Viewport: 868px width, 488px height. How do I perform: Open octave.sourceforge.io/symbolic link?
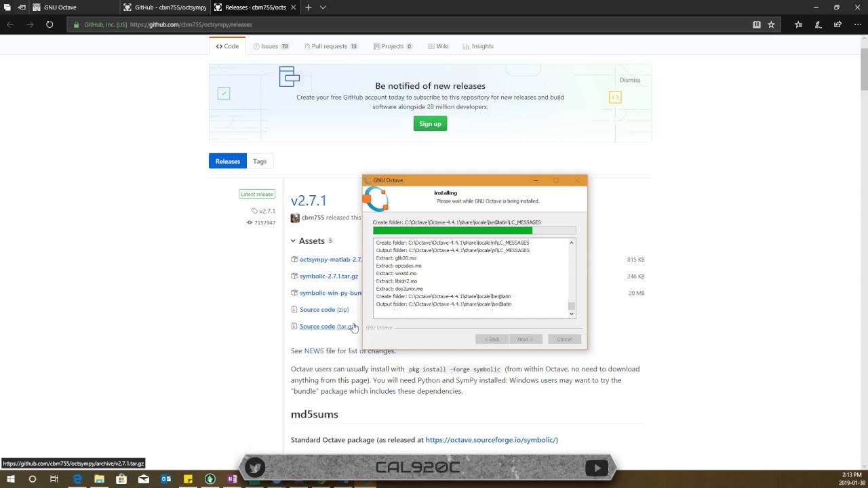point(492,440)
